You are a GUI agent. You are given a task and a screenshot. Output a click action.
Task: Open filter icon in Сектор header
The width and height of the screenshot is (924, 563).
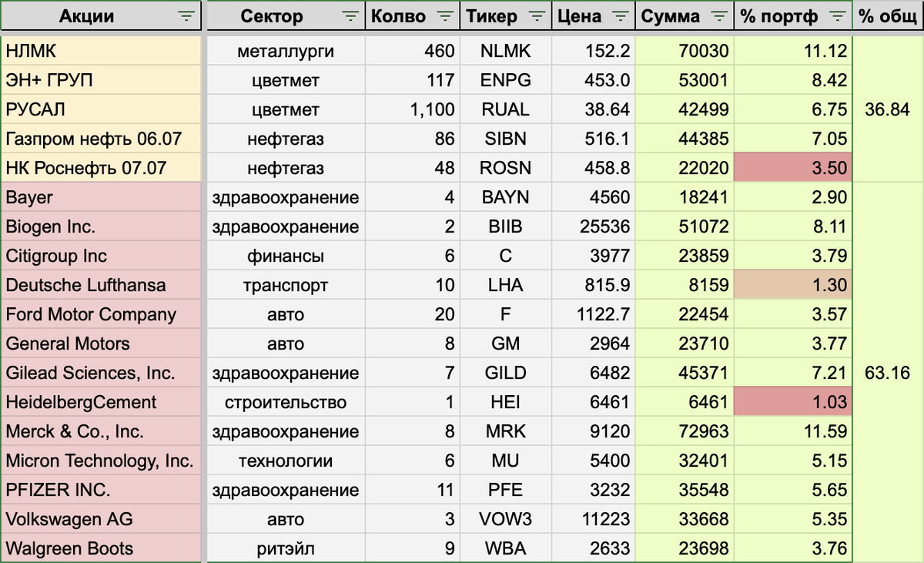tap(350, 15)
